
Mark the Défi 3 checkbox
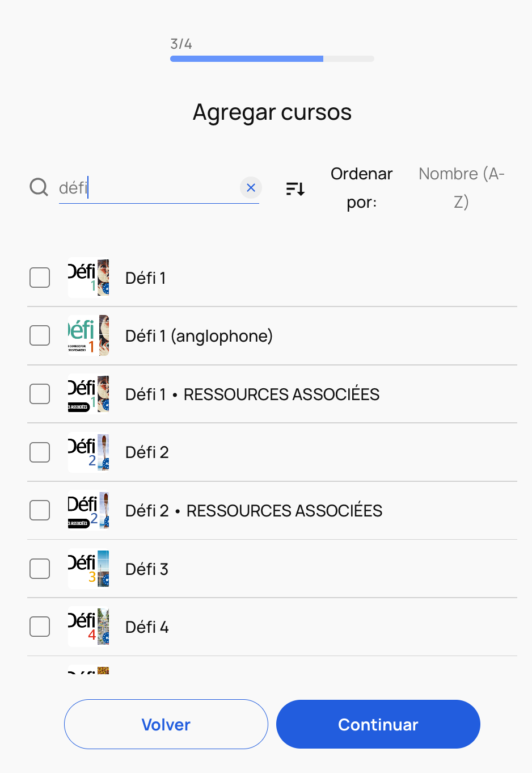40,569
